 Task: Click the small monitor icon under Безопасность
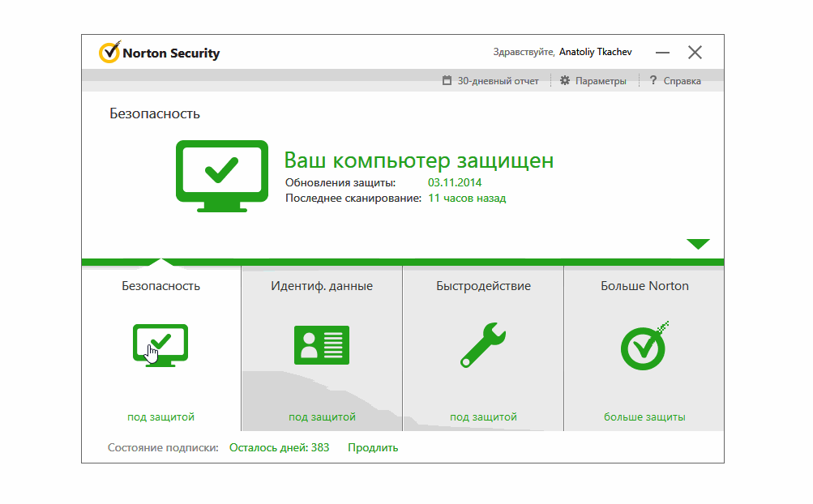click(x=160, y=345)
